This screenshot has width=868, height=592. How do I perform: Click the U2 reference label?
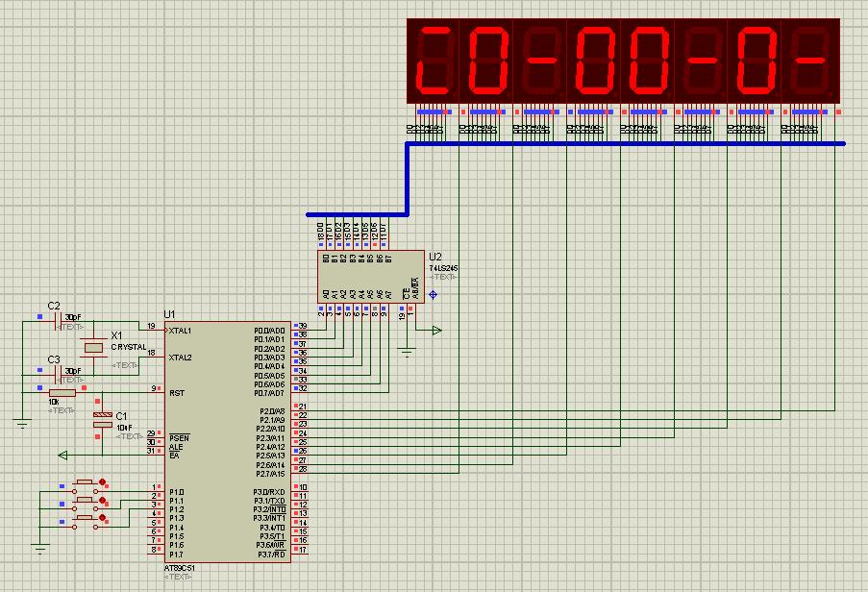[435, 257]
